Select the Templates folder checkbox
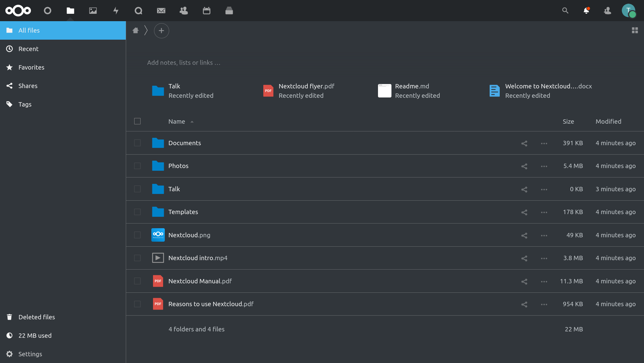Viewport: 644px width, 363px height. coord(137,212)
